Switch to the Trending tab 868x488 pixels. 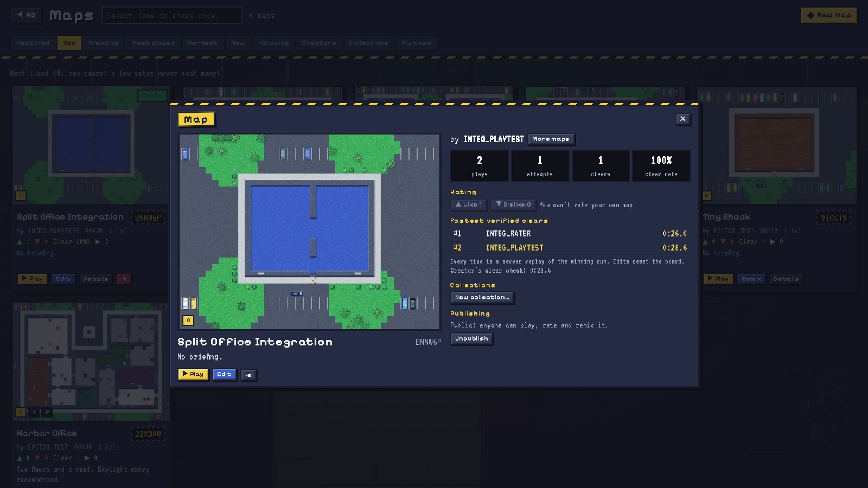click(x=103, y=43)
